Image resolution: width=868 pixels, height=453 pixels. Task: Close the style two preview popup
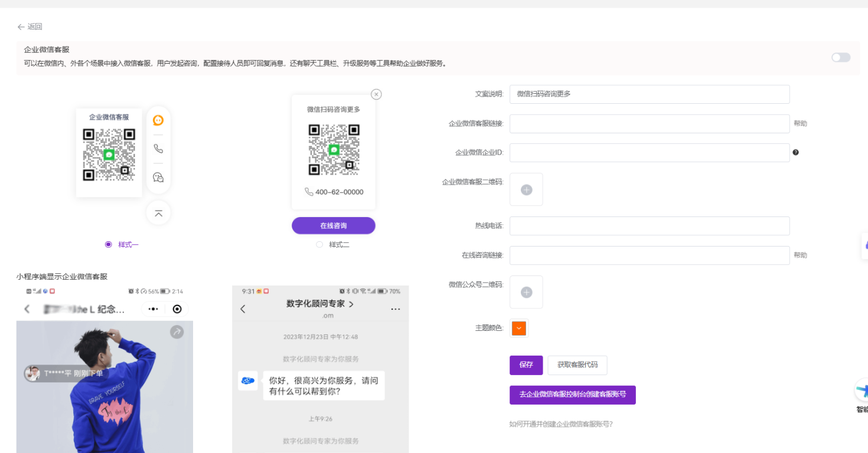tap(376, 94)
